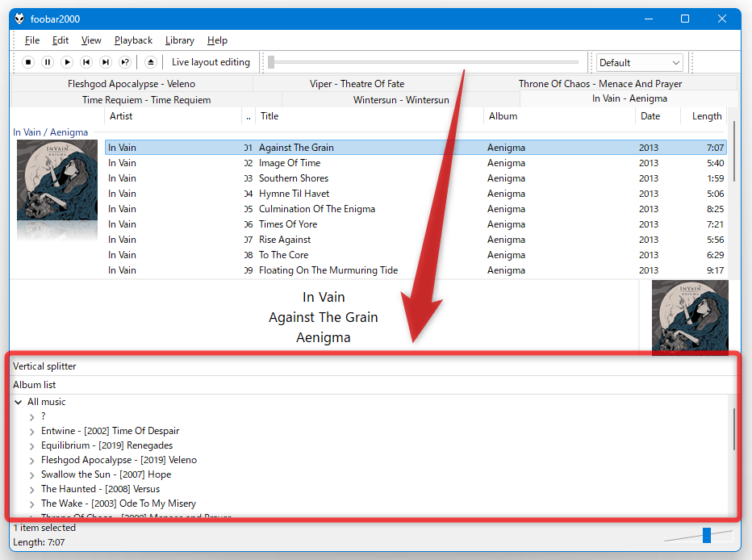Click the In Vain / Aenigma group header
Viewport: 752px width, 560px height.
point(50,132)
